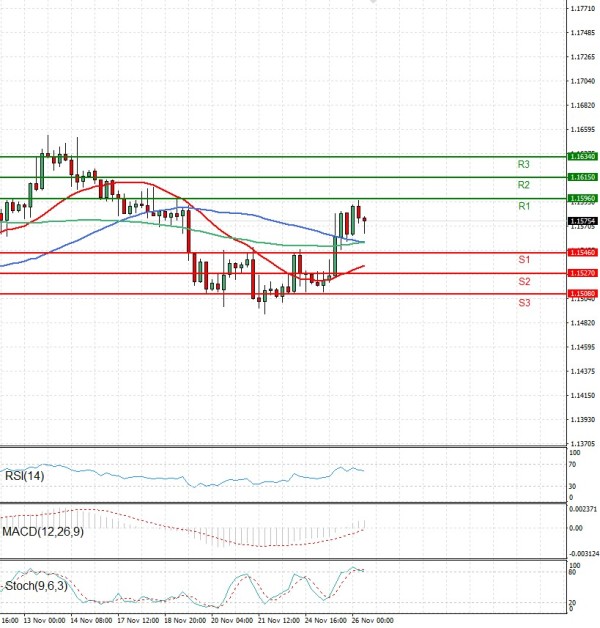600x628 pixels.
Task: Click the R1 resistance label
Action: (x=523, y=206)
